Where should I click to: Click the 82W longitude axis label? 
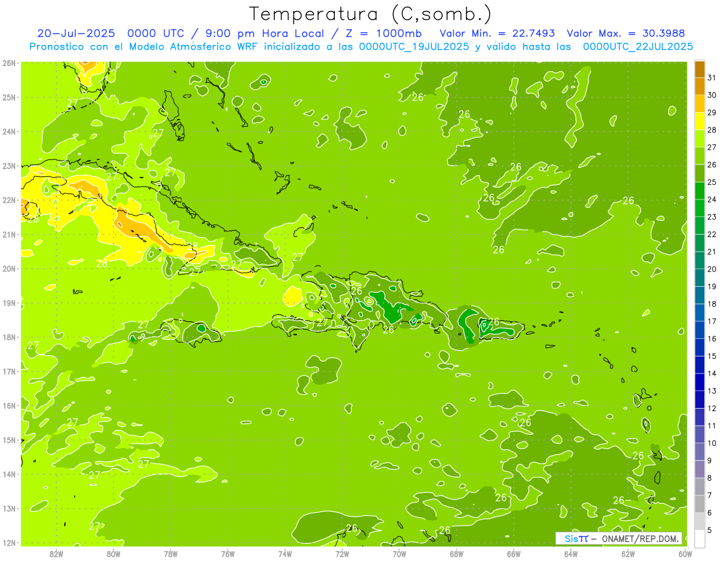click(x=56, y=553)
